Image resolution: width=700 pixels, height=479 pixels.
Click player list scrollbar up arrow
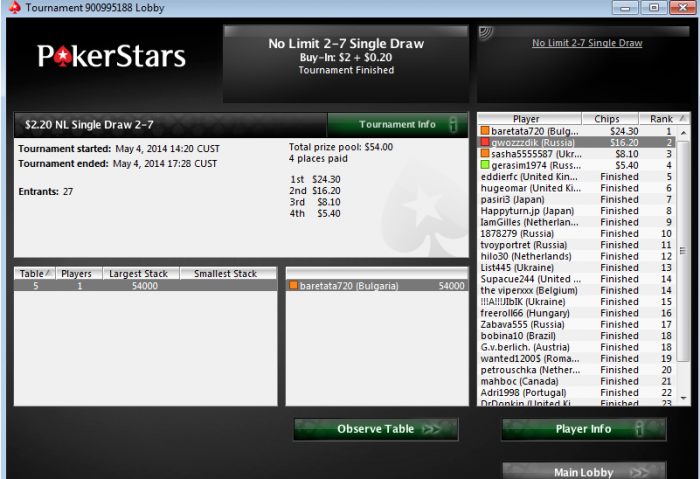click(x=683, y=133)
